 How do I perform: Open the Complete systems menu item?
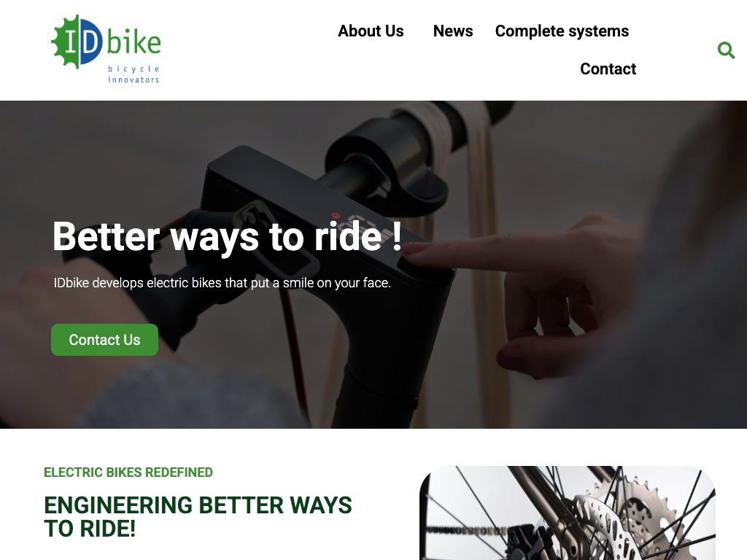(x=562, y=31)
